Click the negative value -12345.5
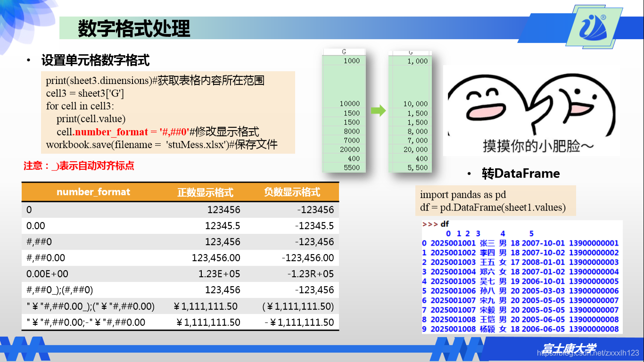The height and width of the screenshot is (362, 644). click(x=314, y=226)
